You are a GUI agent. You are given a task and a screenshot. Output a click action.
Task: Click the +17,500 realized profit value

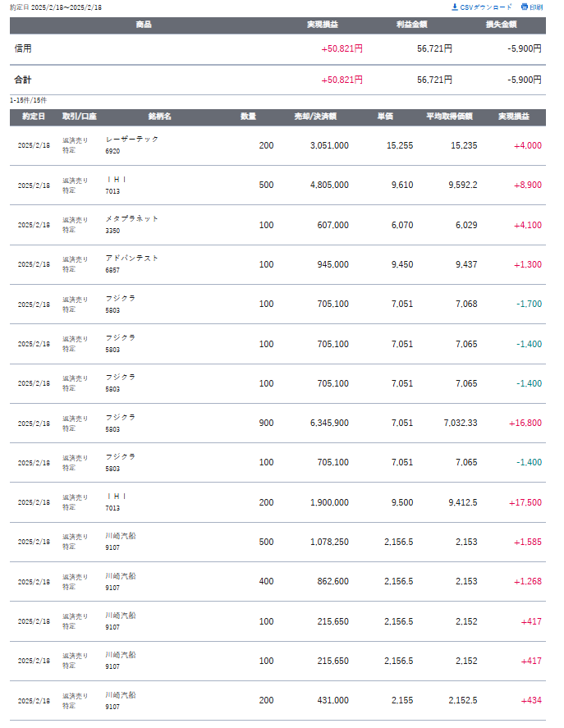[525, 502]
